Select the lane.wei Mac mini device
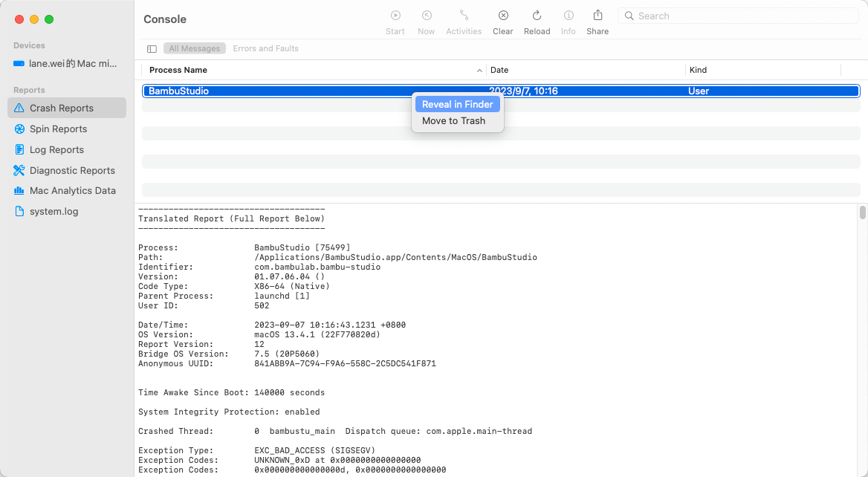 tap(67, 64)
